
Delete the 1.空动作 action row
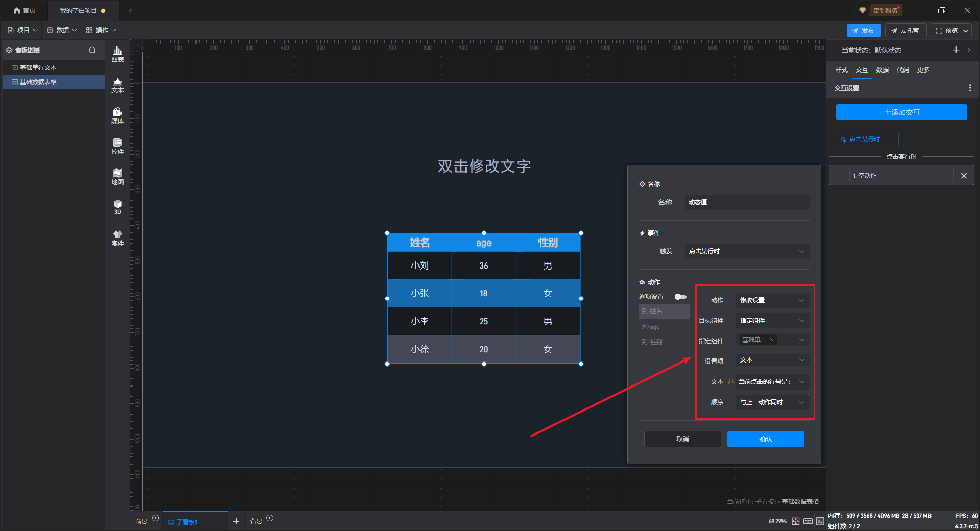(964, 176)
